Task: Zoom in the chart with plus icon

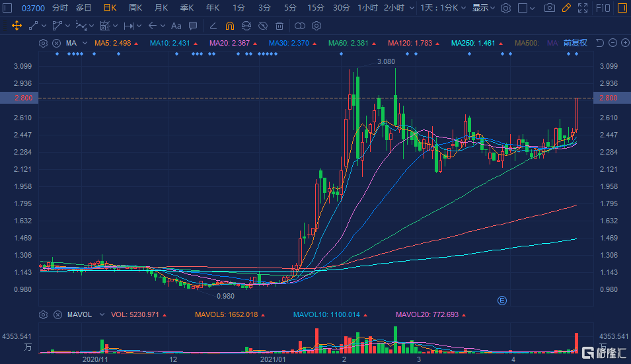Action: tap(625, 43)
